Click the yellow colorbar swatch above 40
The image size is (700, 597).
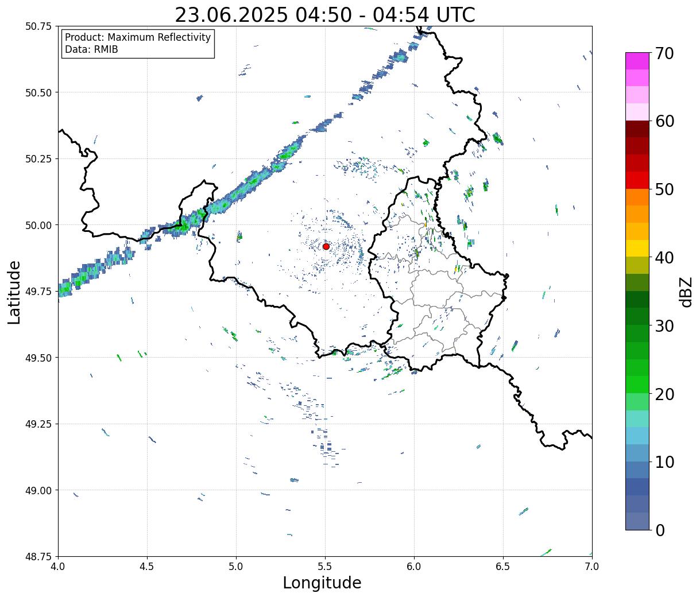click(x=637, y=249)
